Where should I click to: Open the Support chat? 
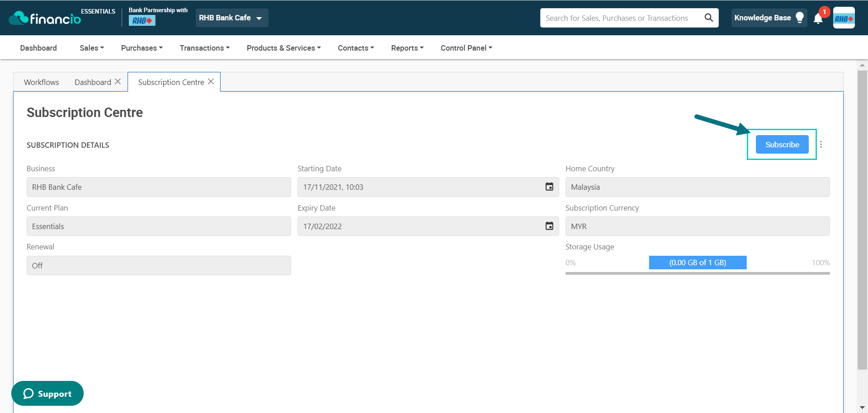point(47,394)
